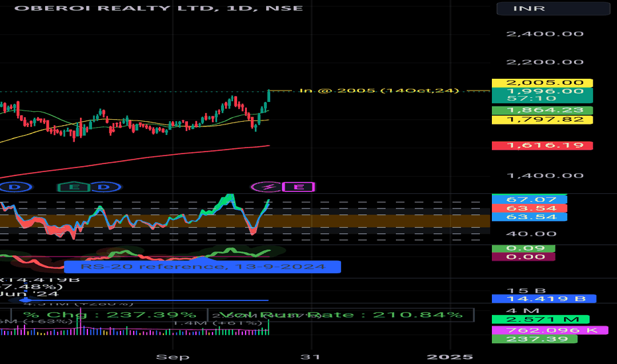Click the green 2.571 M volume label

click(540, 320)
